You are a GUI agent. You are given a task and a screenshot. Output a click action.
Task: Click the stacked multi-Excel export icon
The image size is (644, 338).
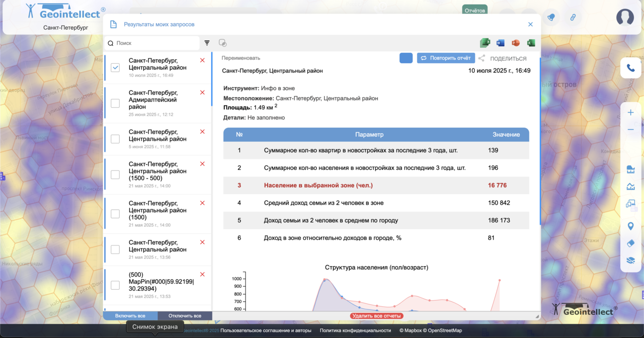(x=485, y=43)
